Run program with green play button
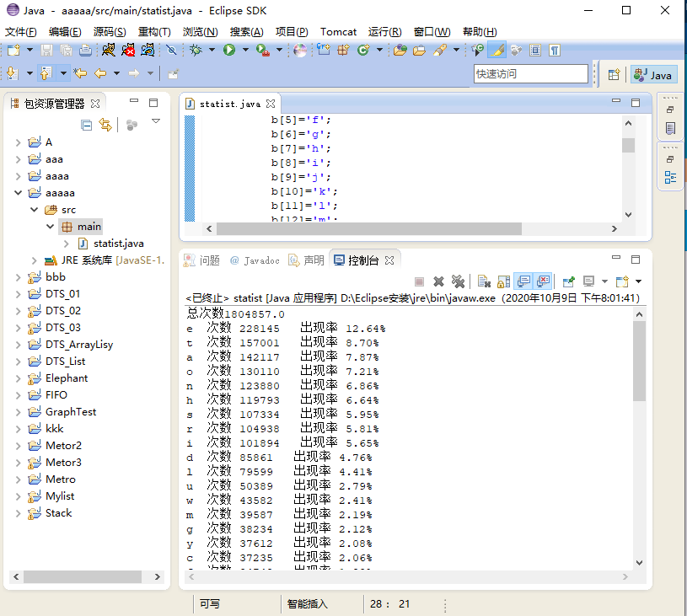Screen dimensions: 687x616 [x=228, y=50]
